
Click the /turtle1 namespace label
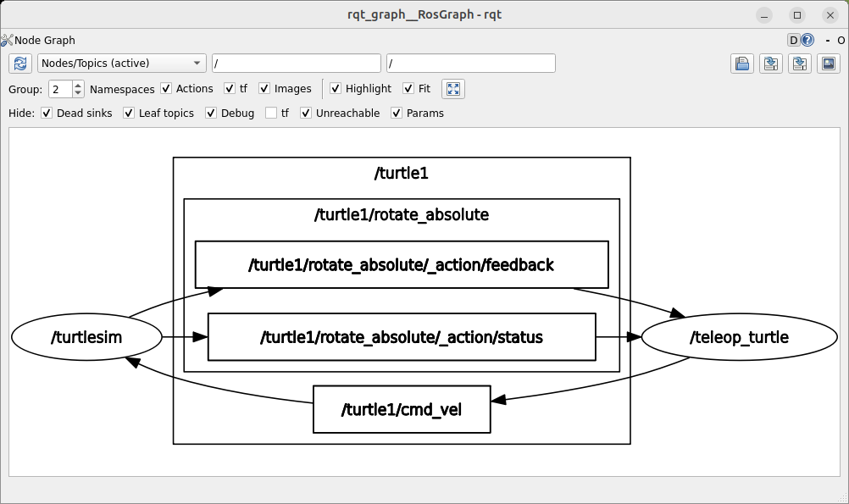402,174
